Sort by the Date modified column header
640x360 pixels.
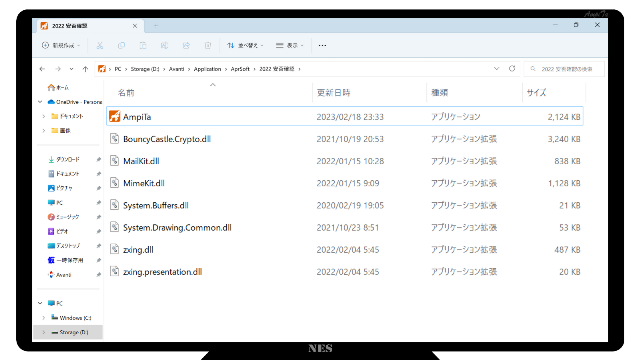(x=333, y=93)
